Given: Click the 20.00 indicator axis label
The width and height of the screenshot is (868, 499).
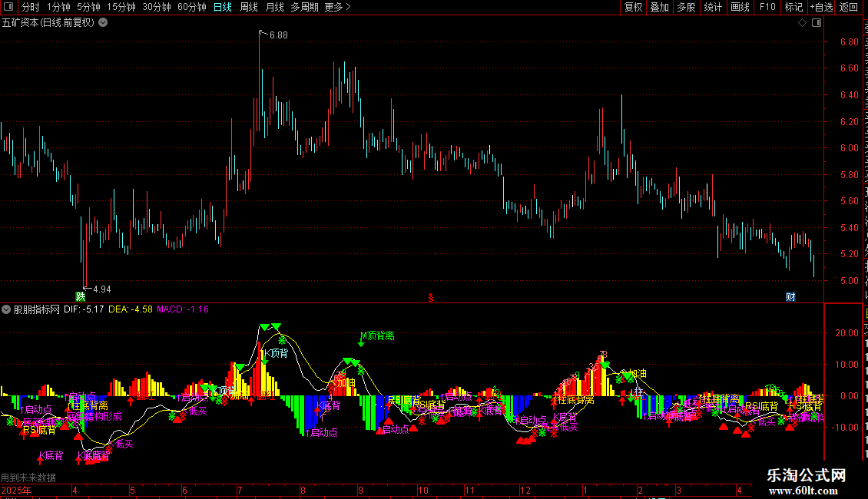Looking at the screenshot, I should pyautogui.click(x=847, y=333).
